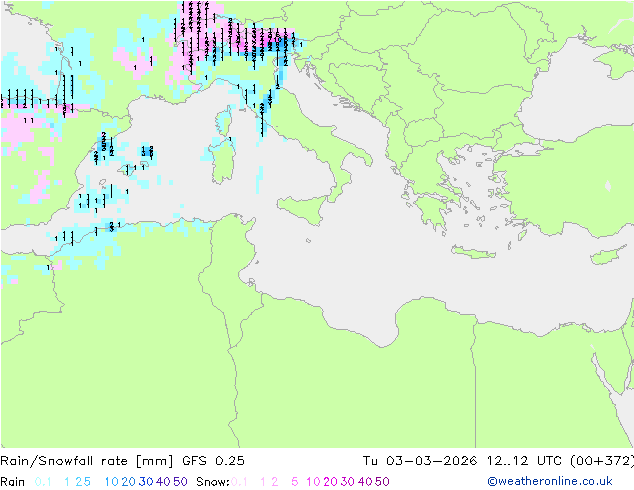Select the Rain legend 10 value
The image size is (634, 490).
[111, 482]
